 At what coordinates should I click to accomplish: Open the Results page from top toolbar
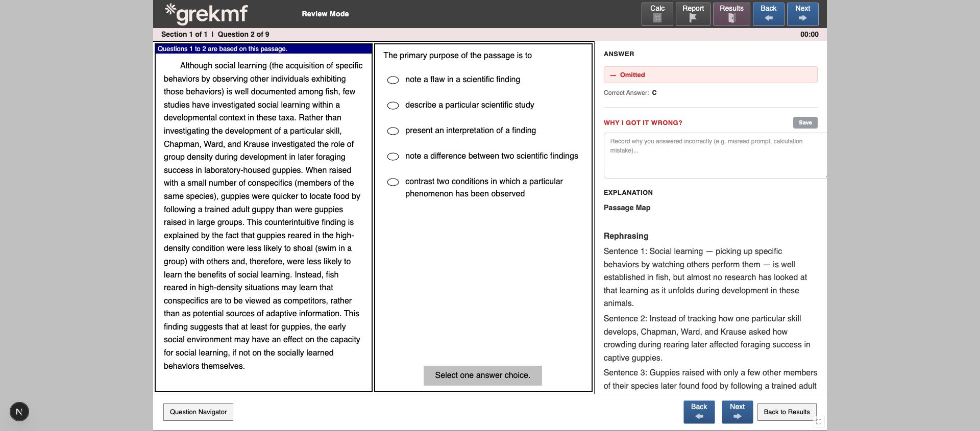tap(731, 14)
